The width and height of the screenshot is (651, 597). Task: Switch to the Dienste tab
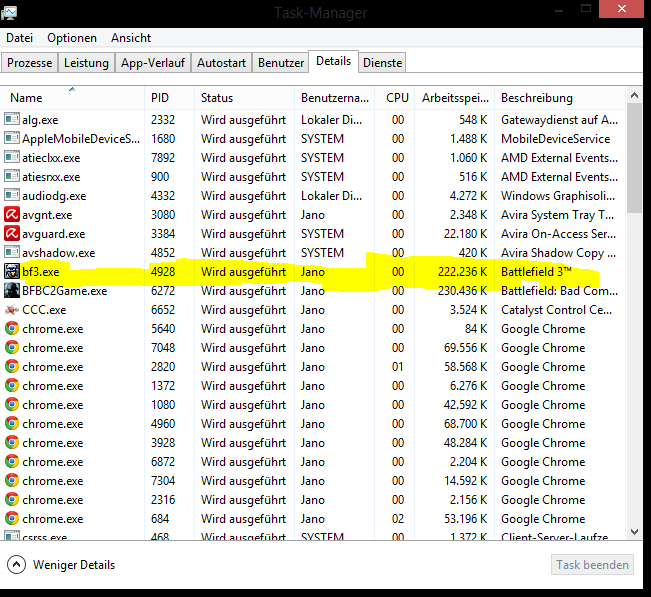pos(382,63)
